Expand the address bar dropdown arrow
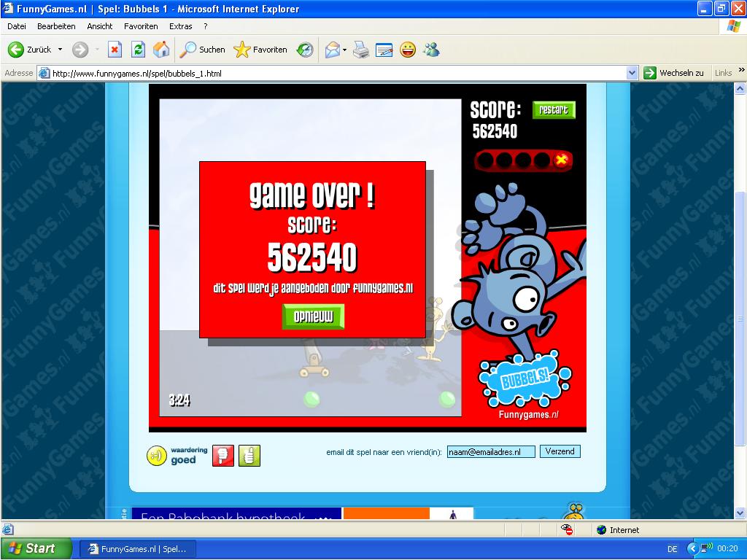Screen dimensions: 747x560 click(632, 74)
